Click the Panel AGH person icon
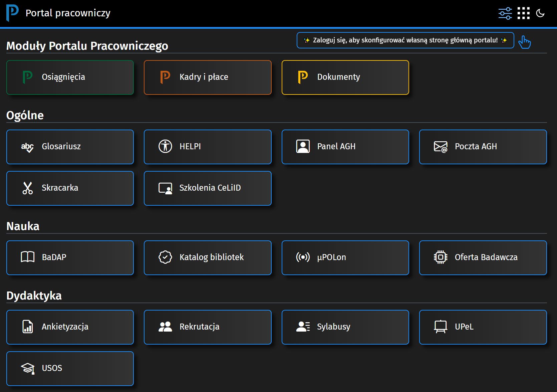 click(x=303, y=147)
